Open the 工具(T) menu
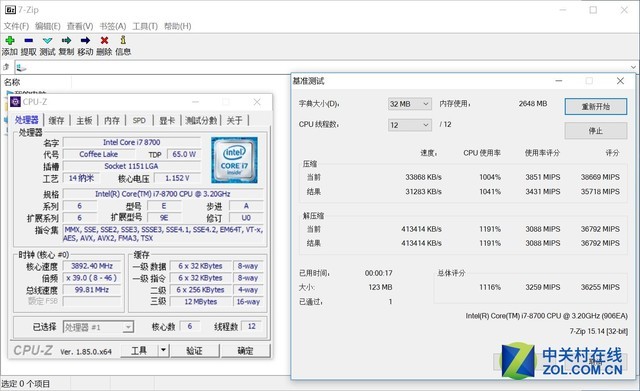The width and height of the screenshot is (640, 391). pyautogui.click(x=145, y=26)
